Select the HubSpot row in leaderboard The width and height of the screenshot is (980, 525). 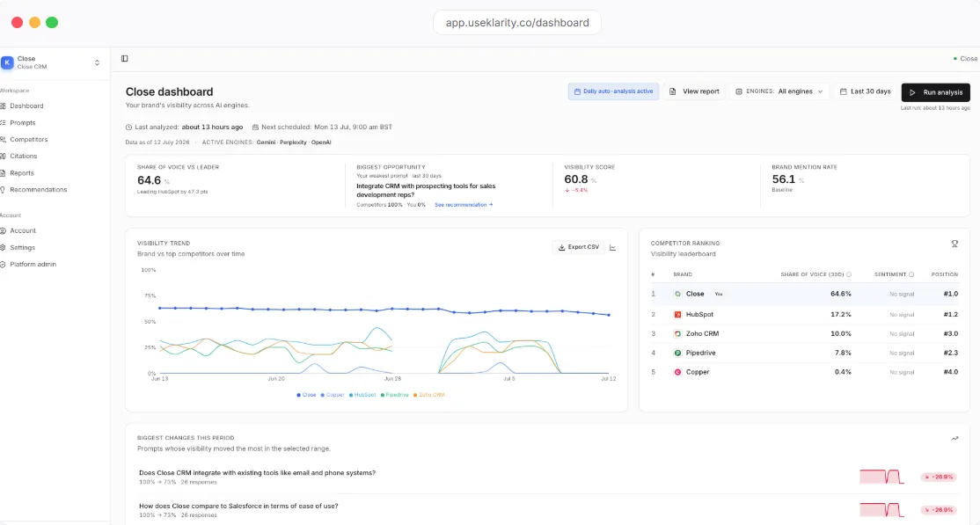click(804, 314)
